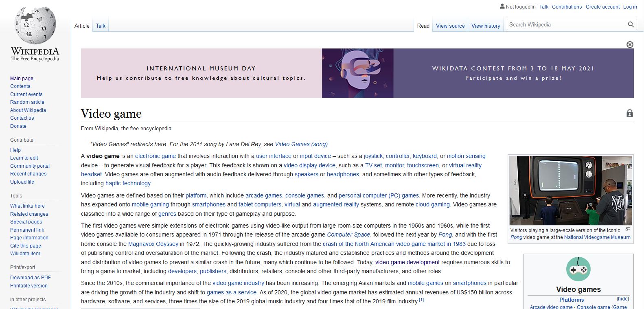Open the Magnavox Odyssey article link
Viewport: 644px width, 309px height.
(x=153, y=244)
